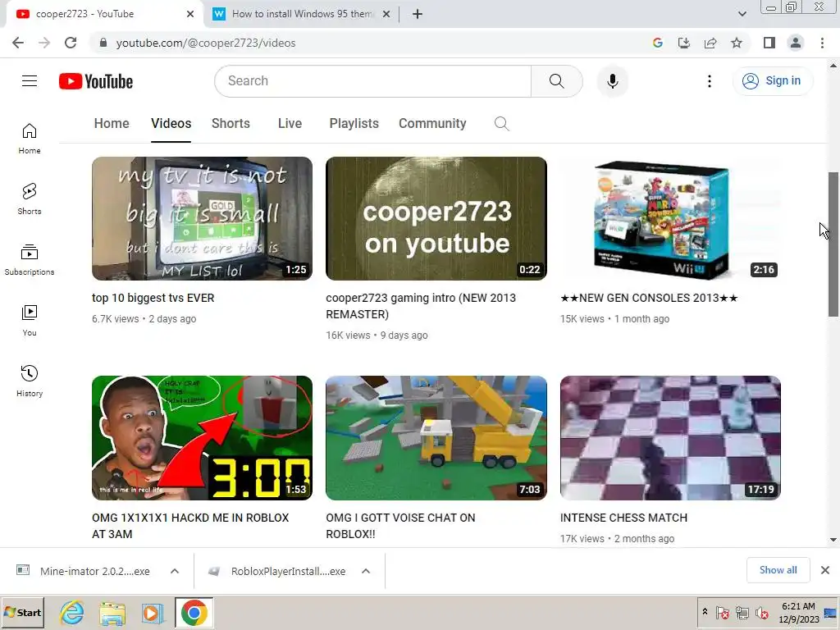Open OMG I GOTT VOISE CHAT title
This screenshot has height=630, width=840.
(400, 526)
